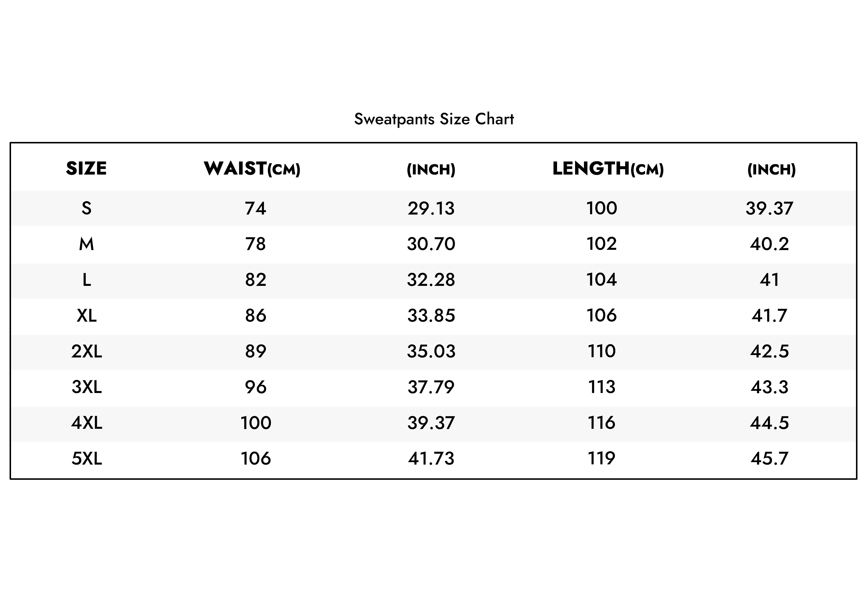Screen dimensions: 868x608
Task: Select the waist (INCH) column header
Action: click(431, 170)
